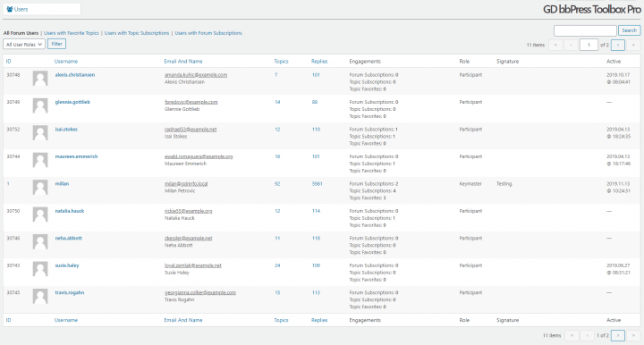Open replies count 5981 for milan

(x=317, y=184)
